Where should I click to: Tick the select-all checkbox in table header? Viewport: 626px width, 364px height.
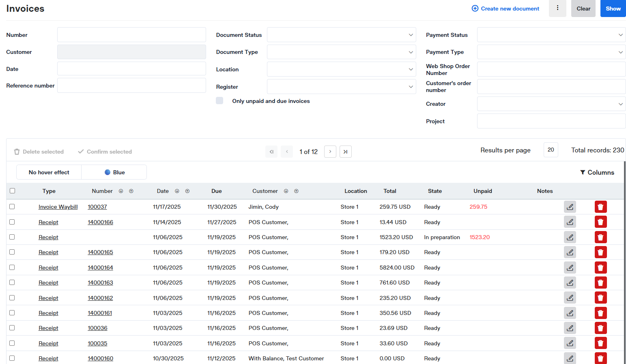tap(12, 191)
